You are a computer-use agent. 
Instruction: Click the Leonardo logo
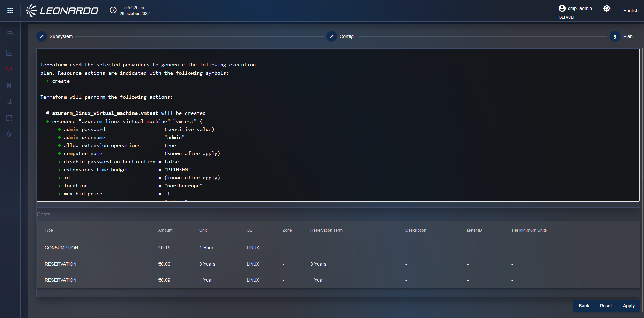62,11
